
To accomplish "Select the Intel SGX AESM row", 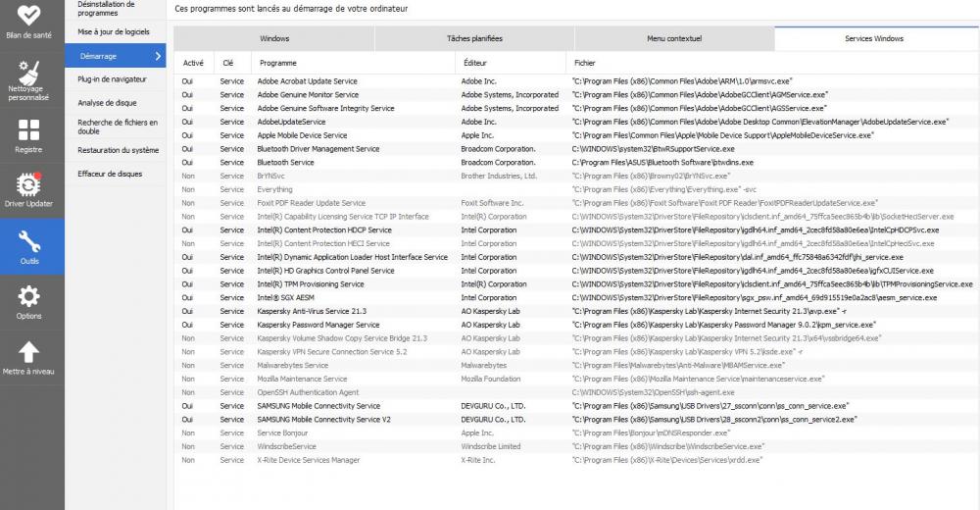I will (577, 298).
